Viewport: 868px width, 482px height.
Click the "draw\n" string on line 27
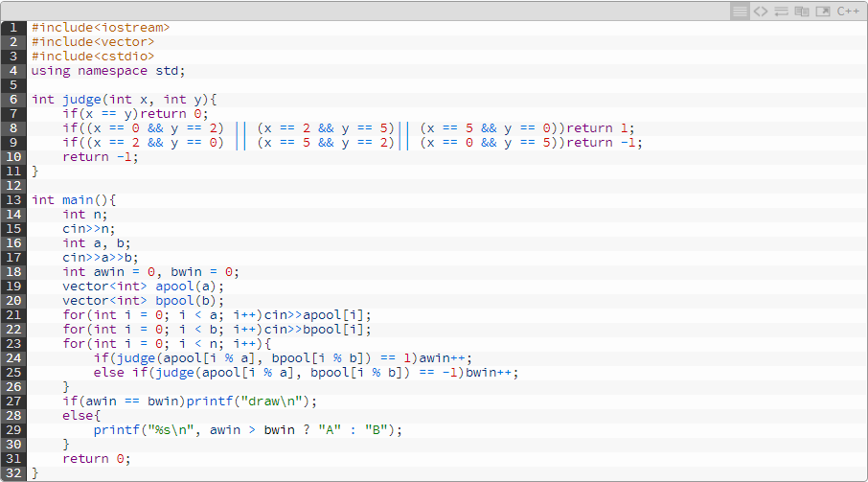point(271,402)
